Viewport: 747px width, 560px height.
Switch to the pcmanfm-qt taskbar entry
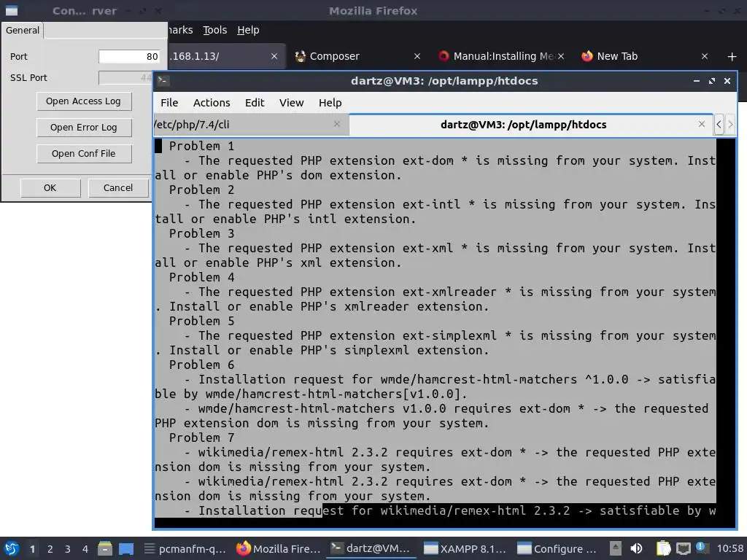pyautogui.click(x=185, y=548)
